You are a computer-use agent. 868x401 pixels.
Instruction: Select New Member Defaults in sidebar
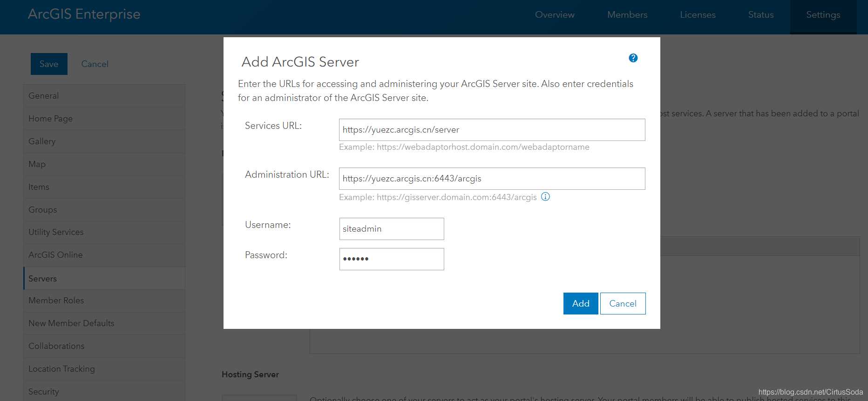[x=104, y=323]
